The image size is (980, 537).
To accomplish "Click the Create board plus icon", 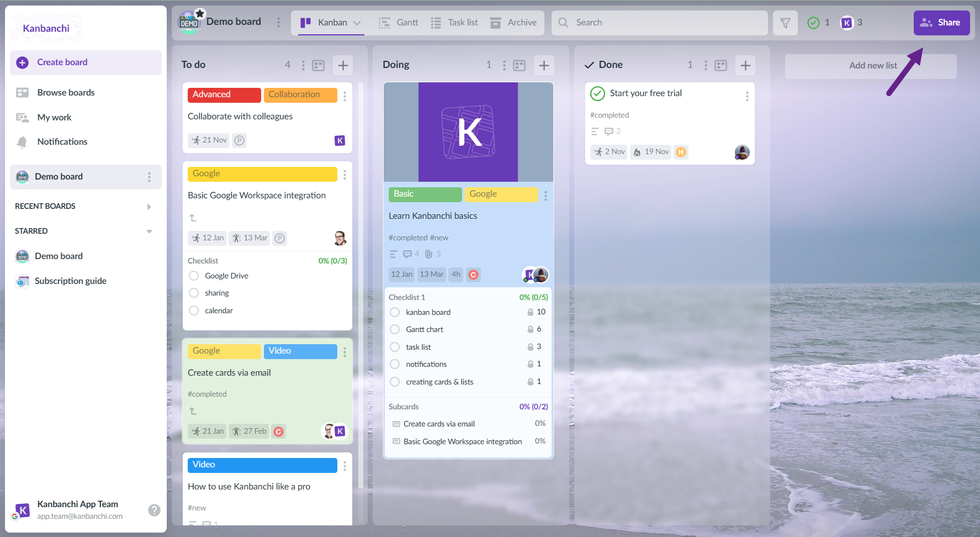I will pos(22,62).
